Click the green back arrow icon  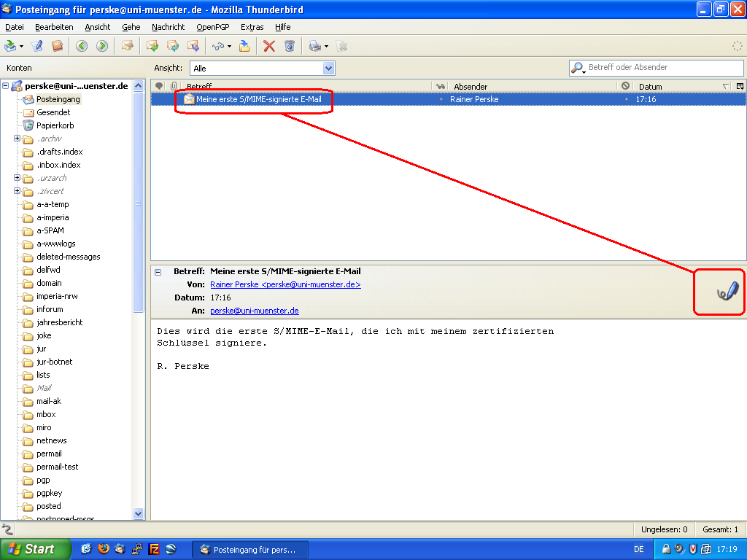[82, 46]
